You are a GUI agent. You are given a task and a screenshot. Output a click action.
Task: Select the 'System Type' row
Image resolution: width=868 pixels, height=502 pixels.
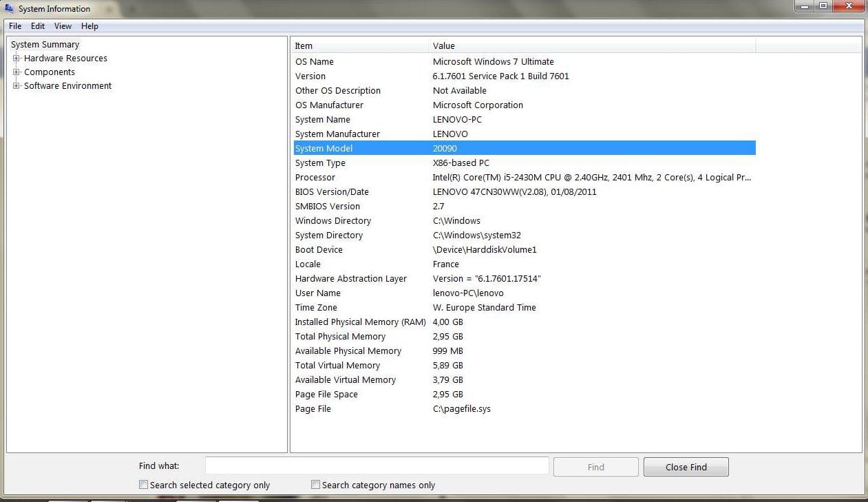tap(525, 163)
